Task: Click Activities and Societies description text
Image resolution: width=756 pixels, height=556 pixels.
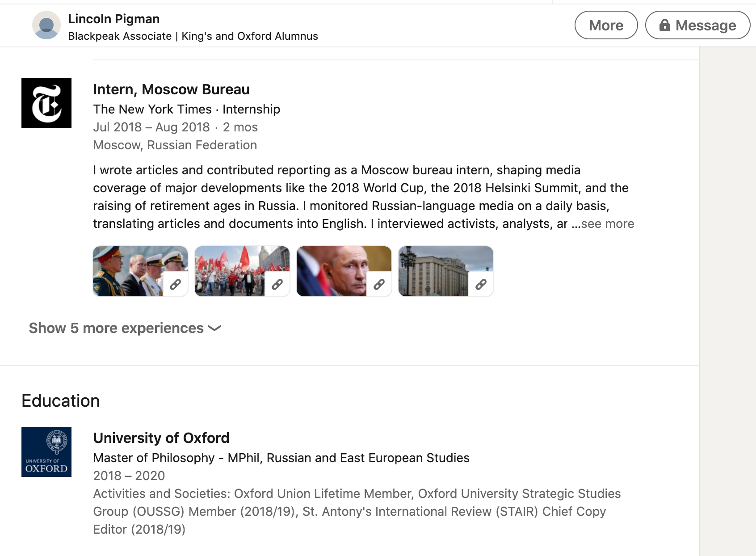Action: 357,511
